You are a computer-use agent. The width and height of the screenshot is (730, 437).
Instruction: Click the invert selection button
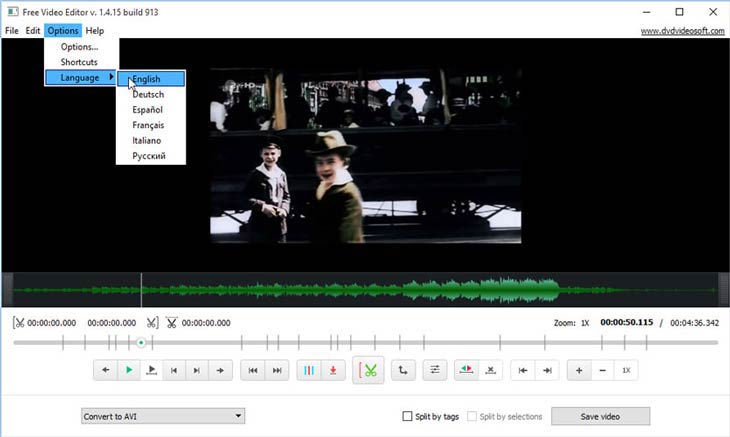click(466, 370)
